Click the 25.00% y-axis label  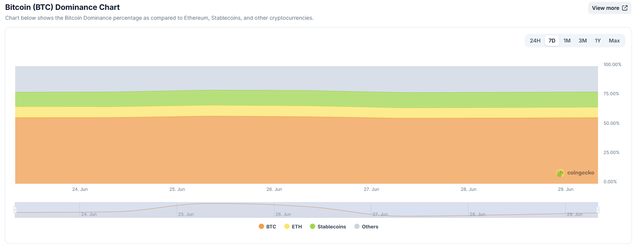point(611,153)
